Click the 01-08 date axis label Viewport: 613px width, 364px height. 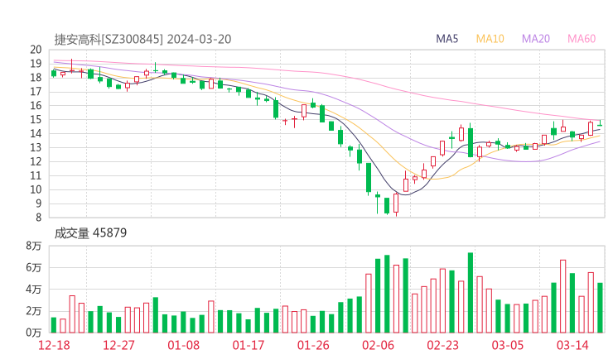(183, 345)
